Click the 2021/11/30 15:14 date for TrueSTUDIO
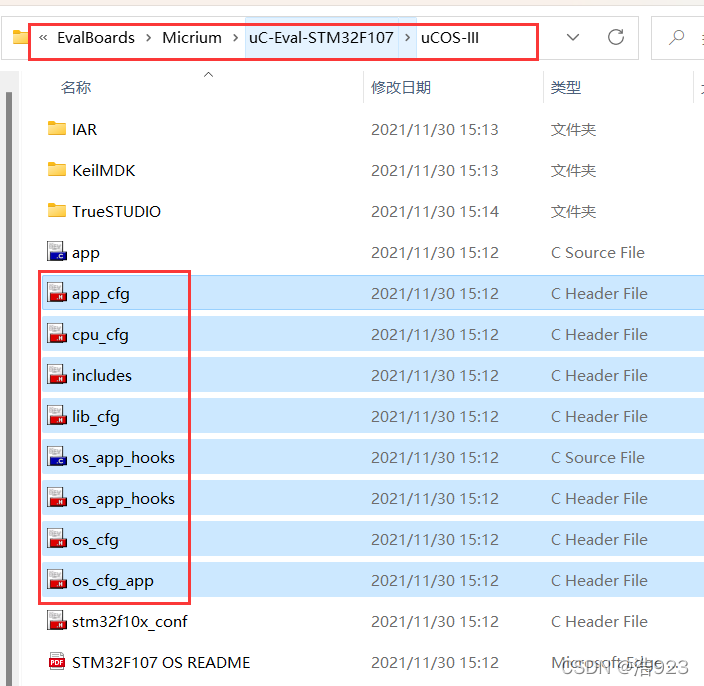This screenshot has width=704, height=686. coord(435,211)
